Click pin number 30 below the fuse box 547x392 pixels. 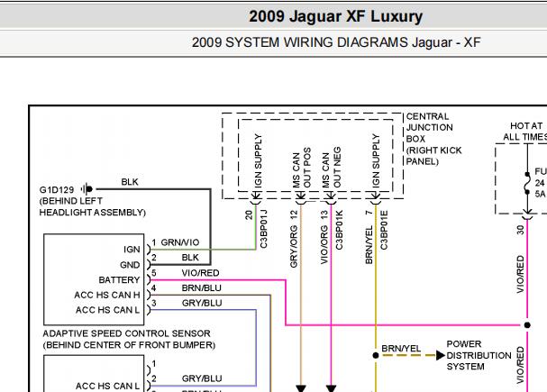(x=520, y=230)
